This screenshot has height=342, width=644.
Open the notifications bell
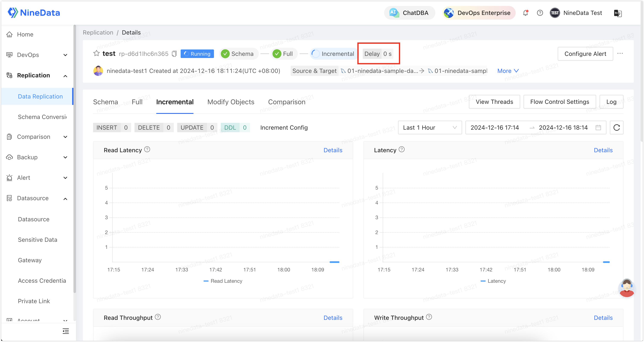[x=525, y=13]
